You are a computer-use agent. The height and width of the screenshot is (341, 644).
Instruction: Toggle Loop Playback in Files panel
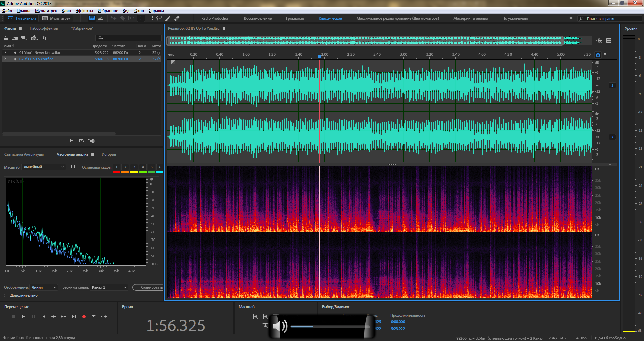[82, 141]
